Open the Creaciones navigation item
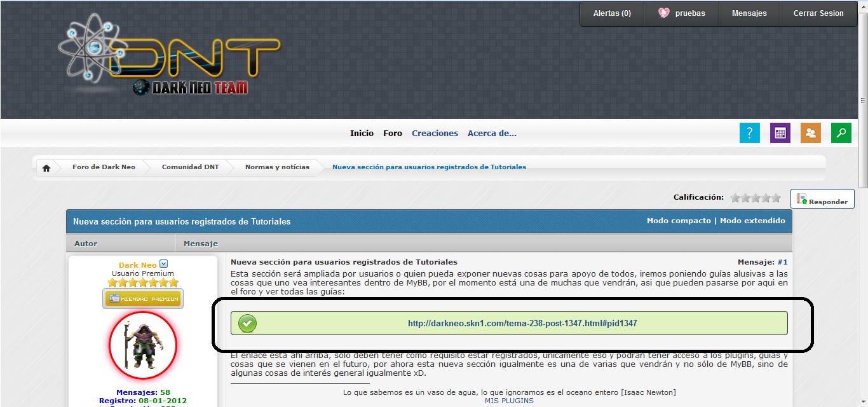Viewport: 868px width, 407px height. (x=435, y=134)
